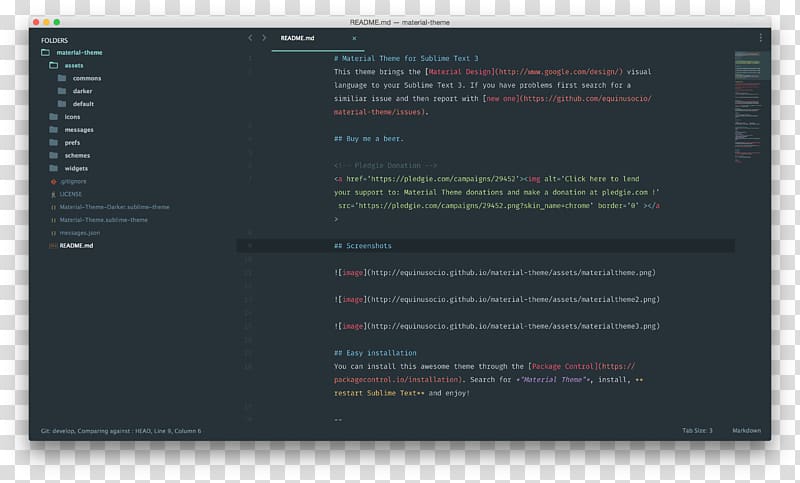This screenshot has width=800, height=483.
Task: Click the assets folder icon
Action: 54,65
